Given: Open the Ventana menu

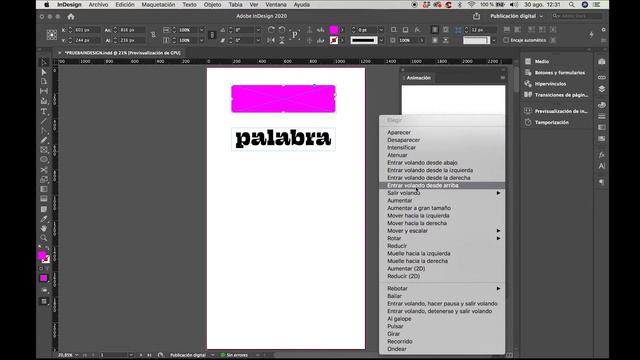Looking at the screenshot, I should 276,4.
